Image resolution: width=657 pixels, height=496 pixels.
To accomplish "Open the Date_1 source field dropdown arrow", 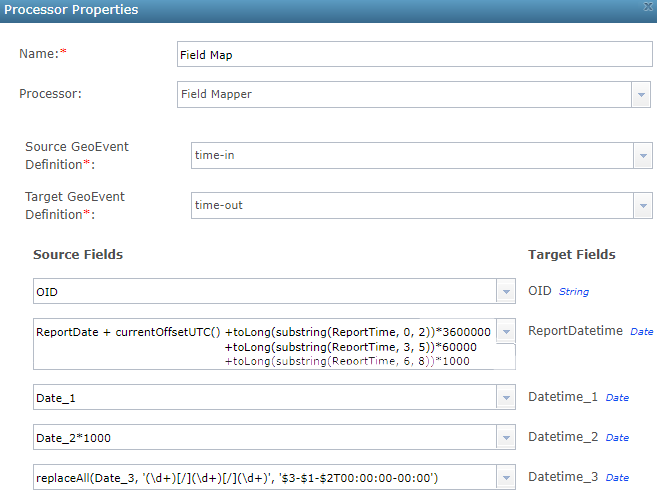I will [x=507, y=397].
